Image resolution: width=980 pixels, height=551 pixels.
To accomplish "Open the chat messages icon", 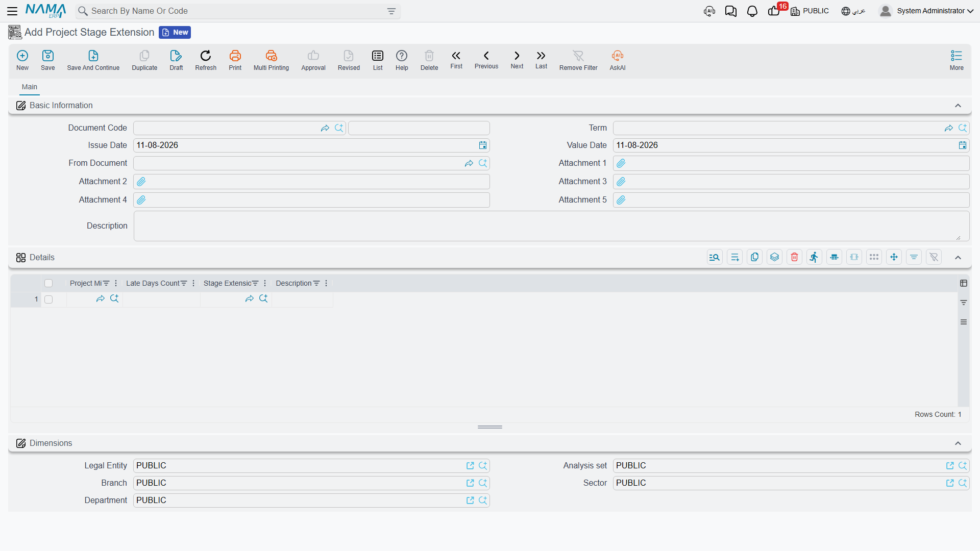I will point(730,11).
